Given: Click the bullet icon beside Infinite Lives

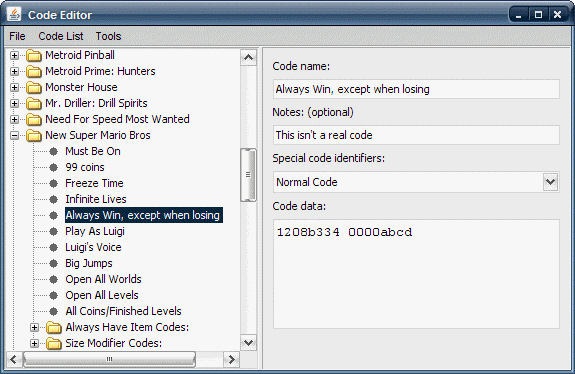Looking at the screenshot, I should [x=54, y=199].
